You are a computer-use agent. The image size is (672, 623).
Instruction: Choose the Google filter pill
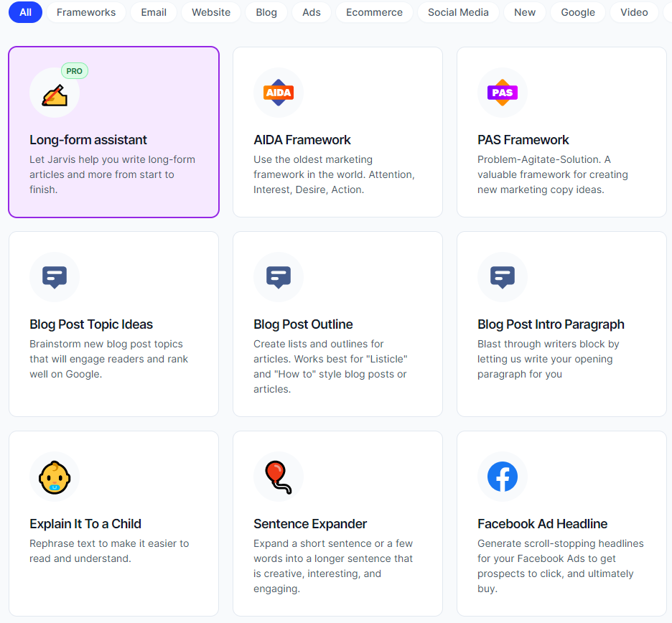point(578,12)
